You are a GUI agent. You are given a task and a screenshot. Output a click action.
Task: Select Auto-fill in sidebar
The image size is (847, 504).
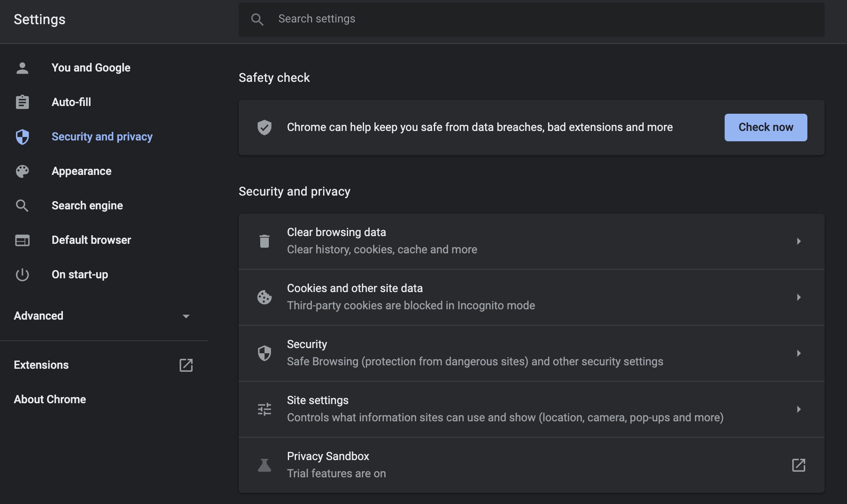pos(71,102)
